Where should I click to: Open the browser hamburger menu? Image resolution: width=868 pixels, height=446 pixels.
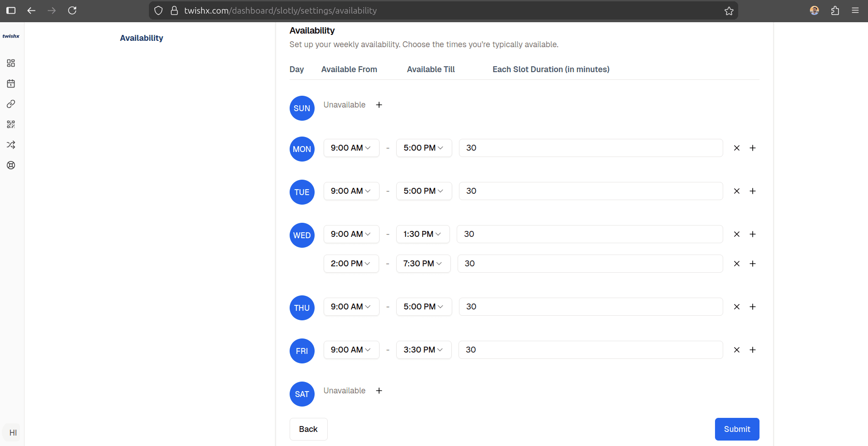point(855,10)
